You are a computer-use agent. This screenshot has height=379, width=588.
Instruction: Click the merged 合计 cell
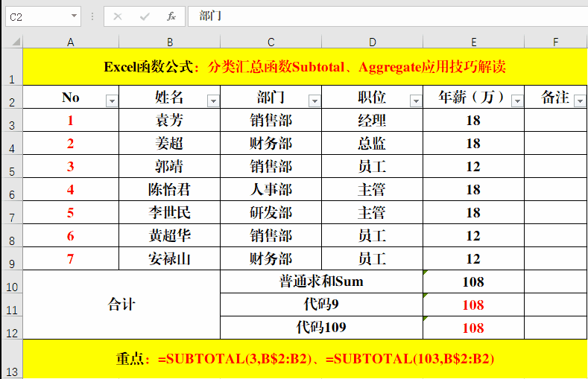[x=121, y=305]
